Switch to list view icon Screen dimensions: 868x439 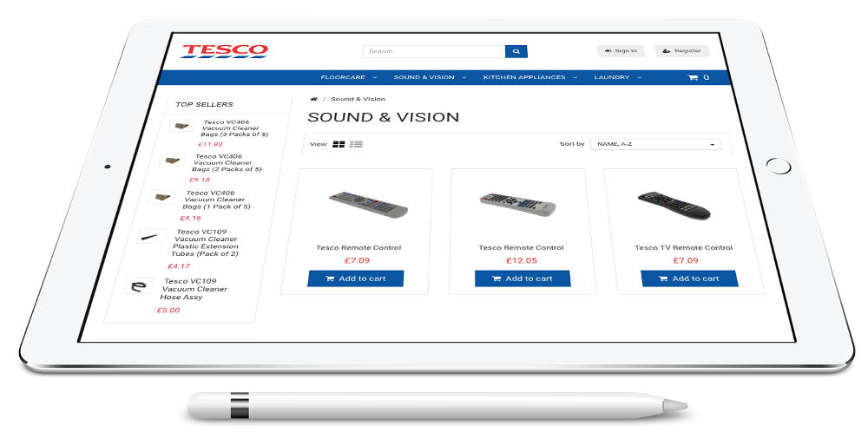click(356, 144)
